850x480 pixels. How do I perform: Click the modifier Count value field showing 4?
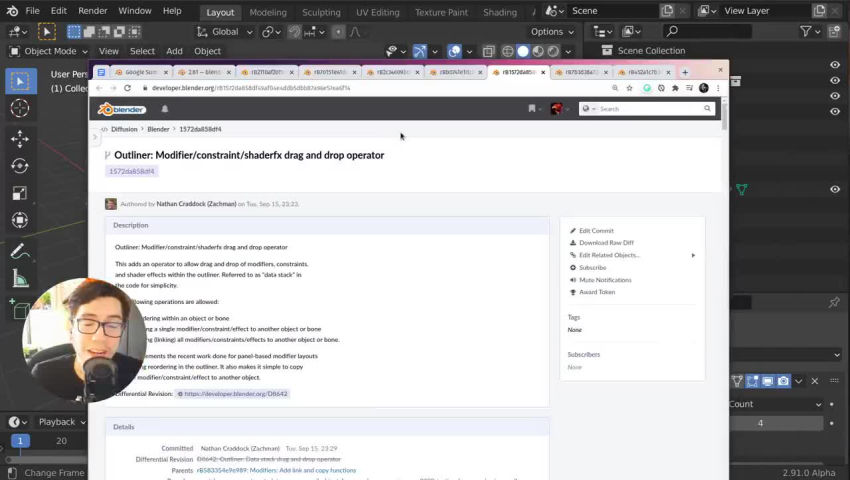(775, 423)
